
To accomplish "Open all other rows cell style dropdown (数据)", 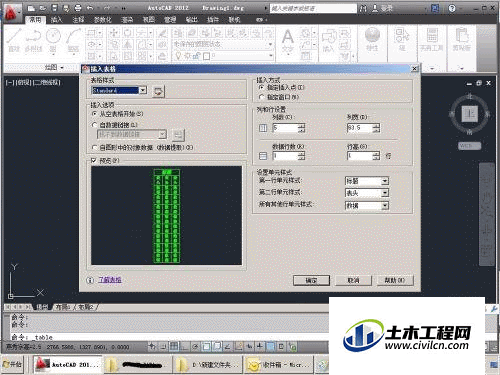I will click(x=385, y=206).
